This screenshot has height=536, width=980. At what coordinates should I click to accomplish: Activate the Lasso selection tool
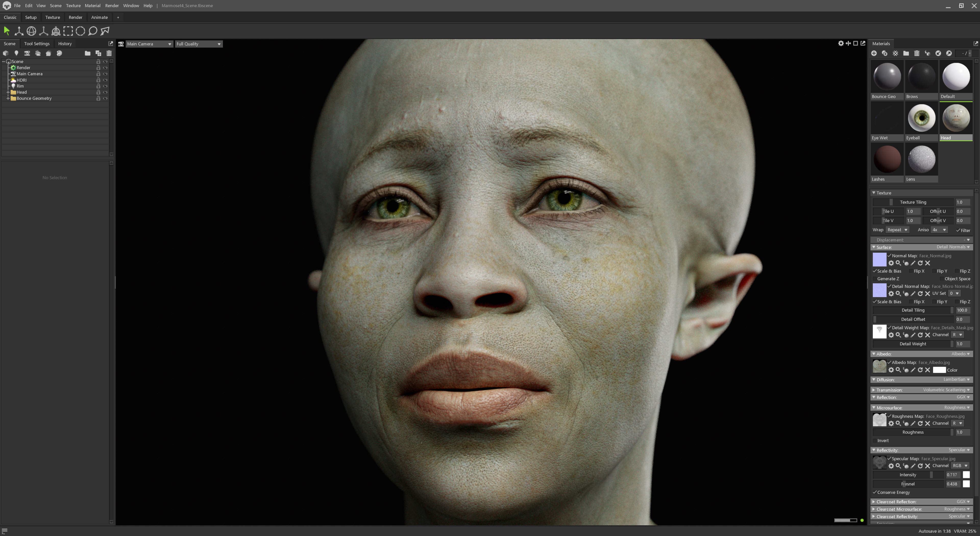click(92, 31)
